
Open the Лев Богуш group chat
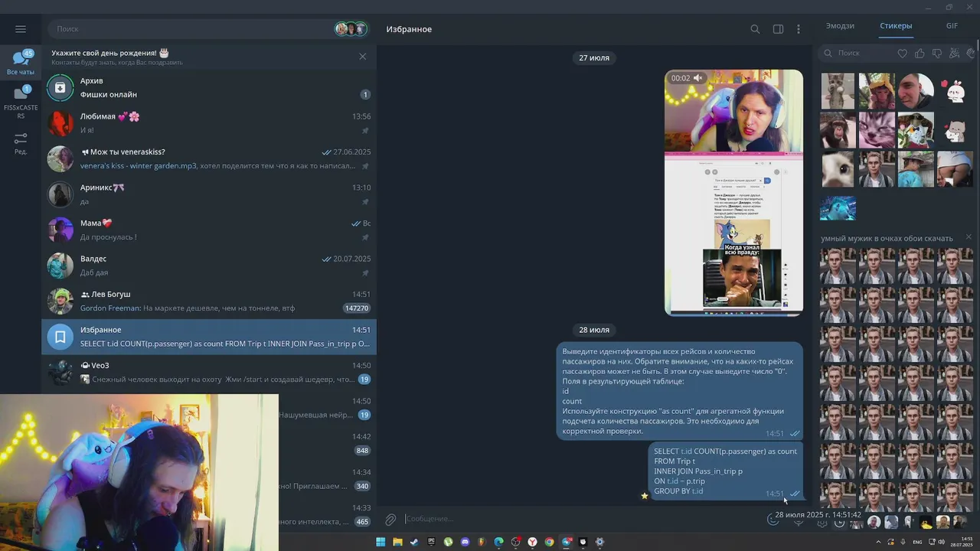[209, 301]
